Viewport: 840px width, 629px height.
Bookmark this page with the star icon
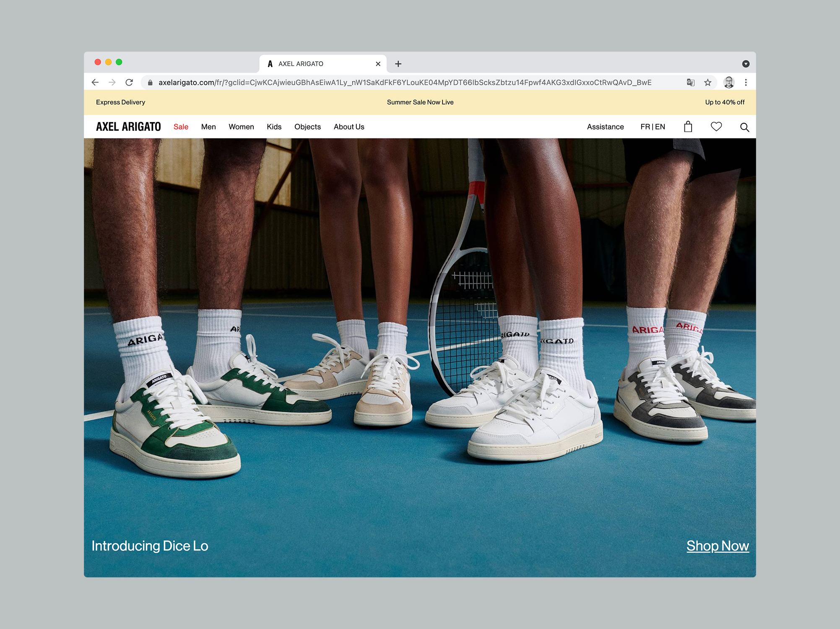click(708, 83)
